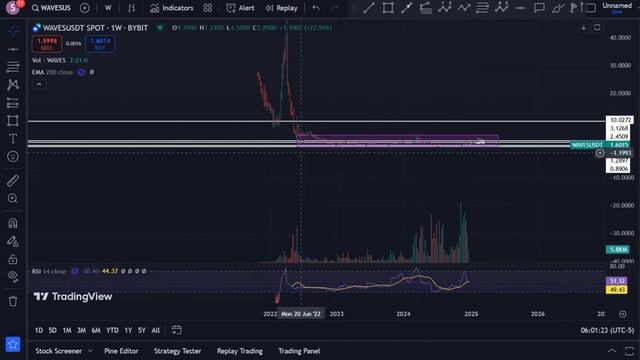Select the YTD time range
The height and width of the screenshot is (360, 640).
tap(112, 330)
